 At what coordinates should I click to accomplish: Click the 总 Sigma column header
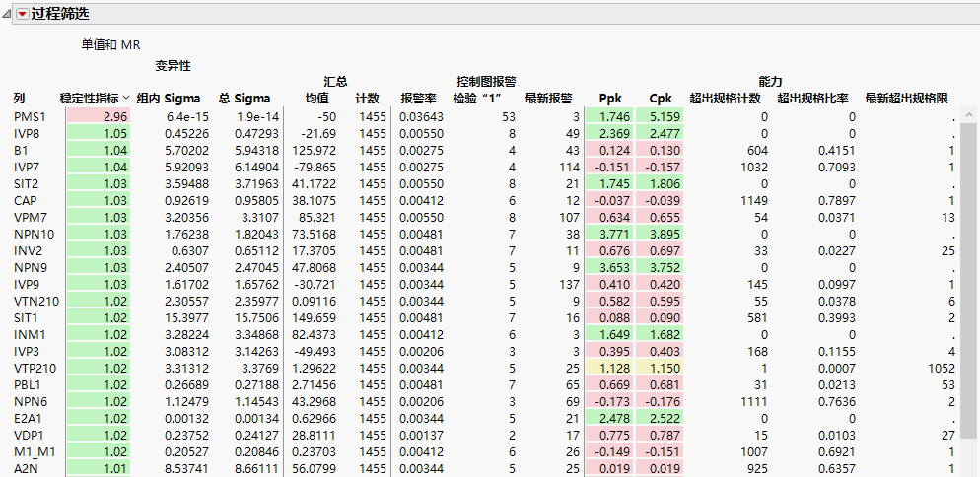click(244, 99)
